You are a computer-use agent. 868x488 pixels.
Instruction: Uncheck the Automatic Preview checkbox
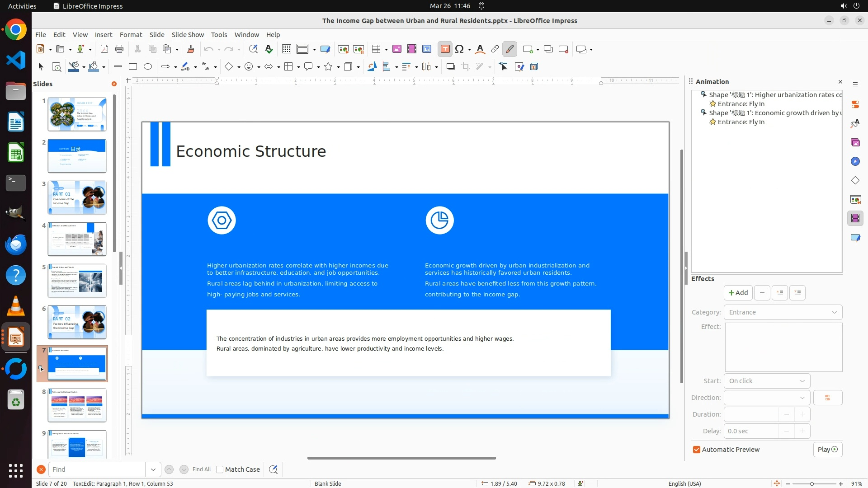[697, 450]
